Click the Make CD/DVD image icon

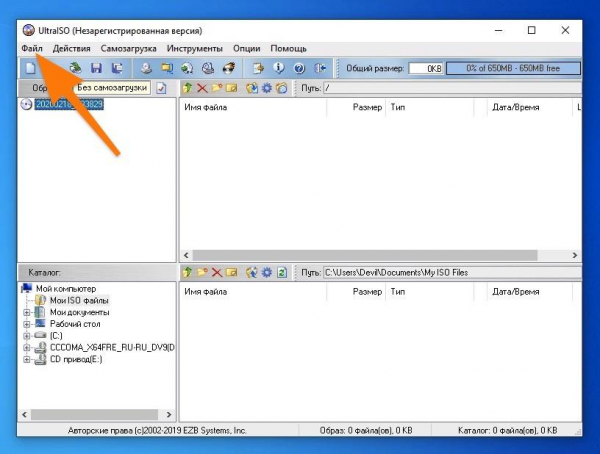point(146,68)
